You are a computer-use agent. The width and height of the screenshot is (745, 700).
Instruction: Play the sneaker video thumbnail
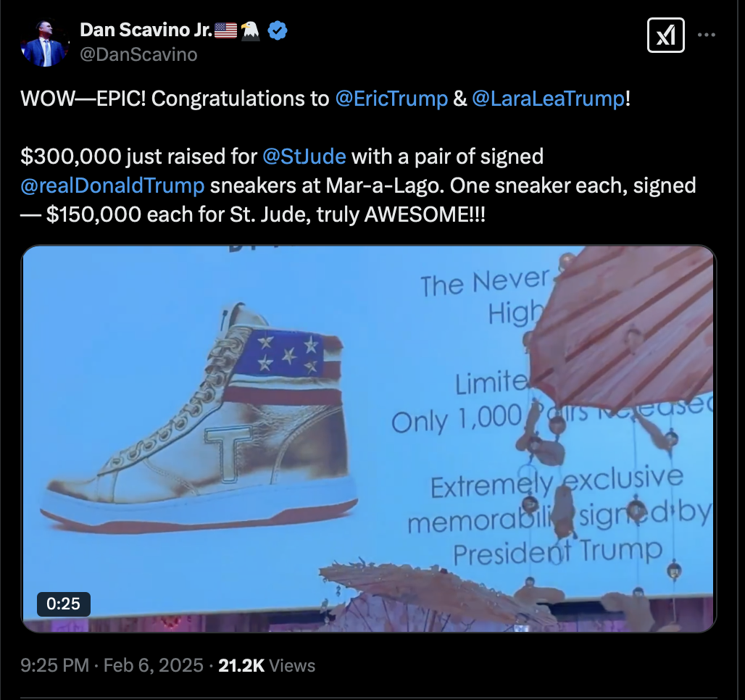tap(369, 438)
